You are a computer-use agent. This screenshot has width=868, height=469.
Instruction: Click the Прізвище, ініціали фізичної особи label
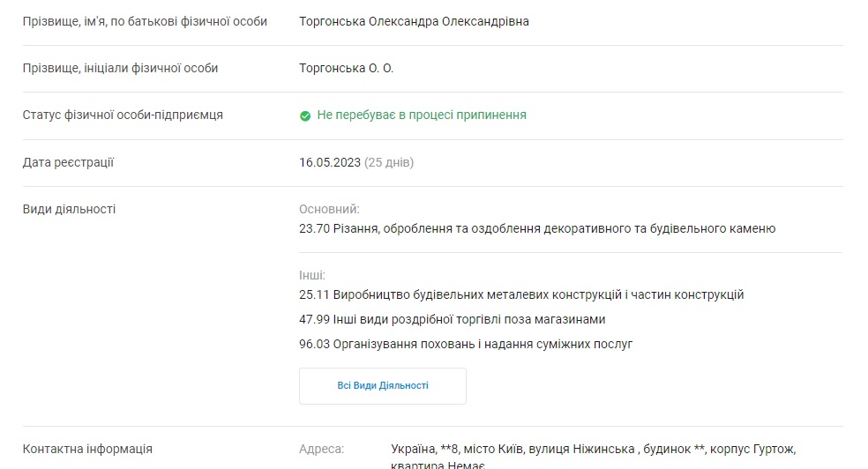click(x=120, y=68)
